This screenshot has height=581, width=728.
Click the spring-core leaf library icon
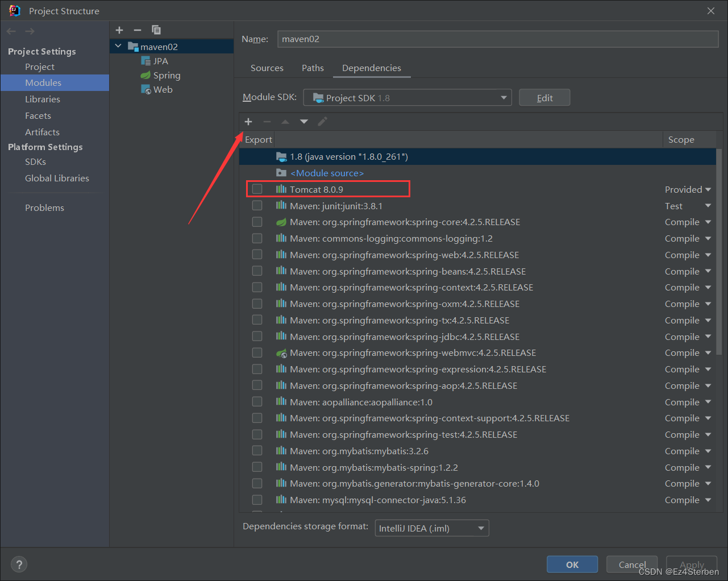pos(281,222)
